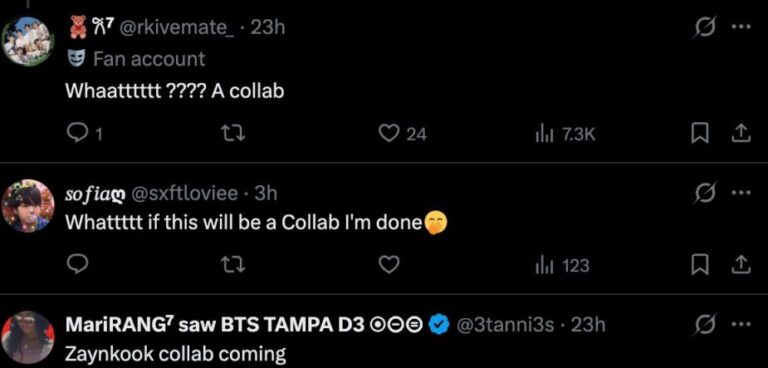Retweet sofia's "I'm done" tweet
Image resolution: width=768 pixels, height=368 pixels.
coord(234,265)
